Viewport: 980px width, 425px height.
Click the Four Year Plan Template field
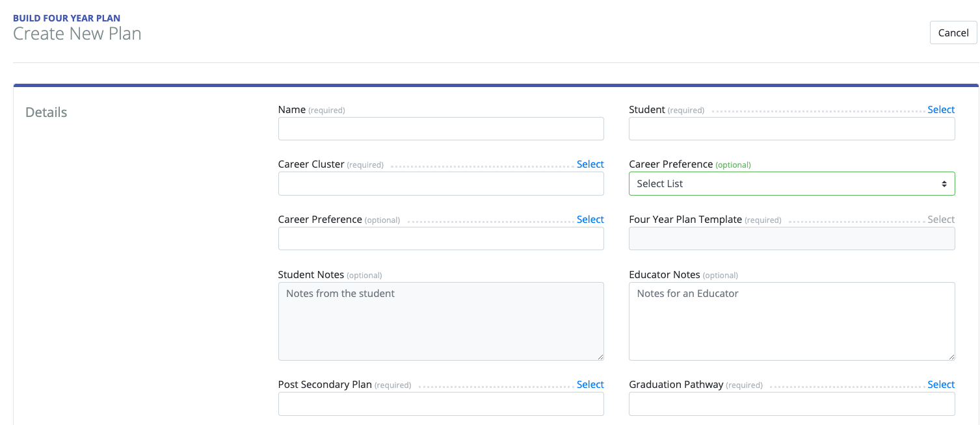click(x=791, y=238)
